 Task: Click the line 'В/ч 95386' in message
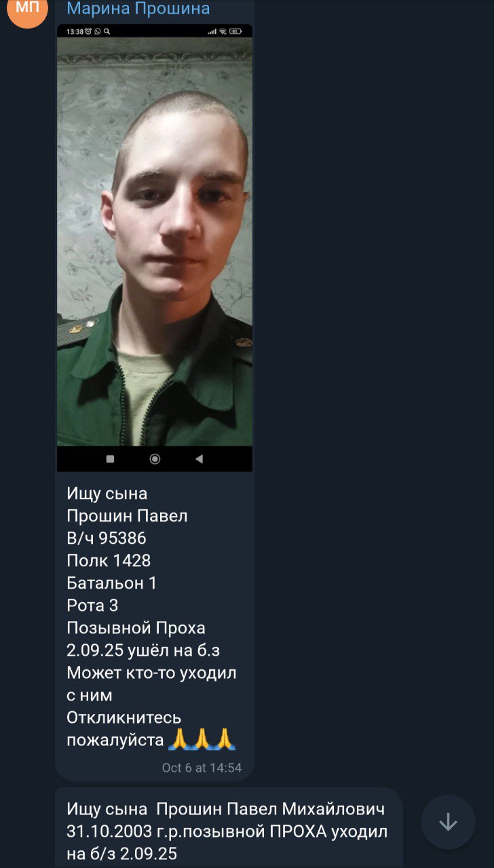click(x=107, y=538)
